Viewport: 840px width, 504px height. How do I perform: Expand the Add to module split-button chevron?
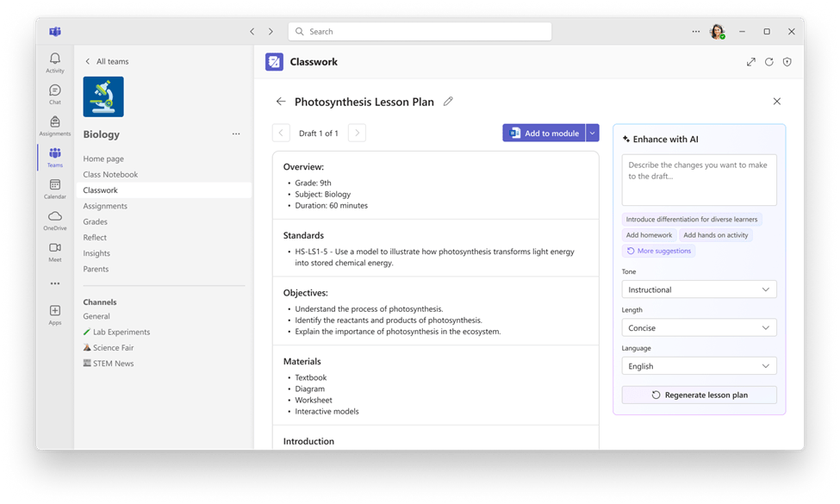point(591,133)
